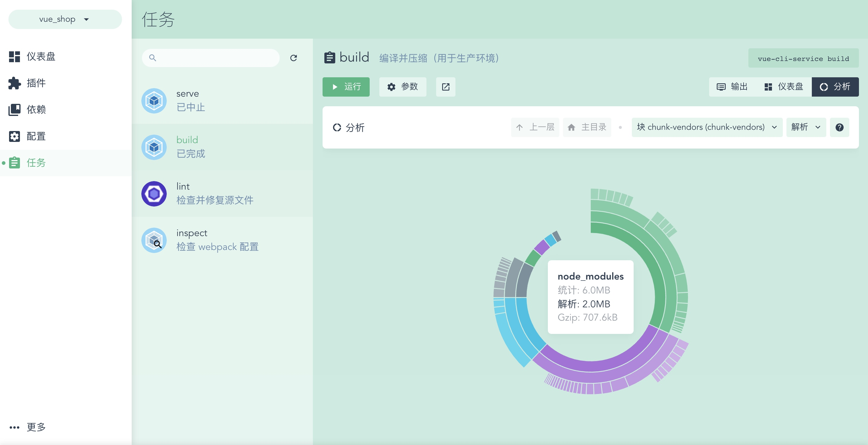Switch to the 输出 output tab
The width and height of the screenshot is (868, 445).
(x=732, y=87)
